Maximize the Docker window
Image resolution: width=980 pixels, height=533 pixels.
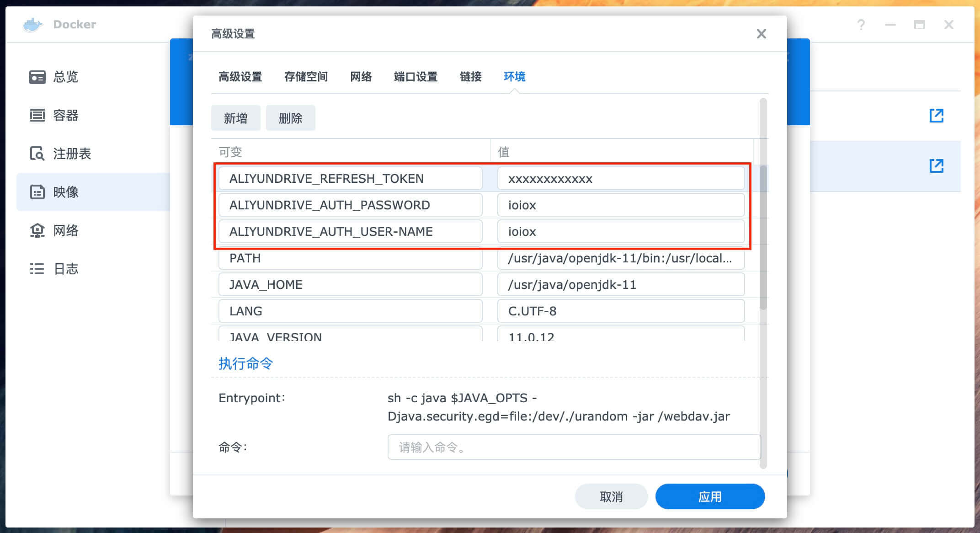click(920, 25)
